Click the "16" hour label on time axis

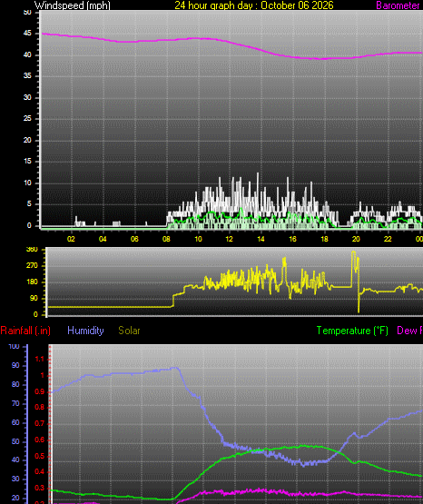coord(292,239)
